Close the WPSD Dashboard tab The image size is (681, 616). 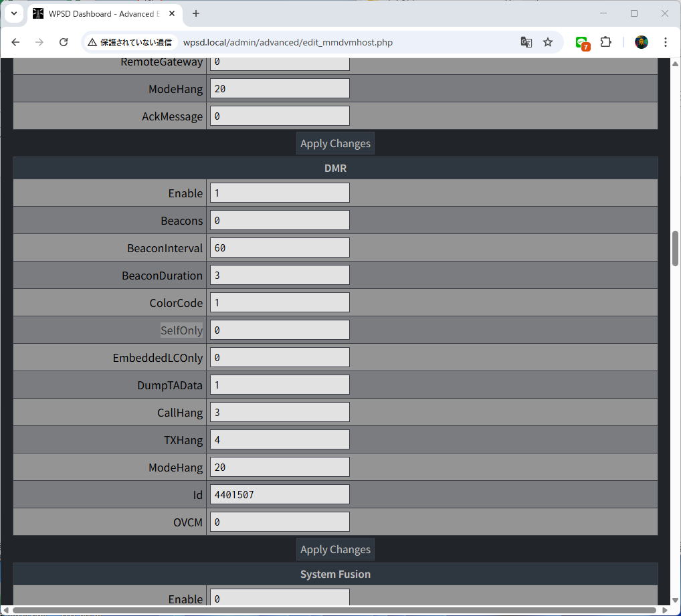coord(173,13)
